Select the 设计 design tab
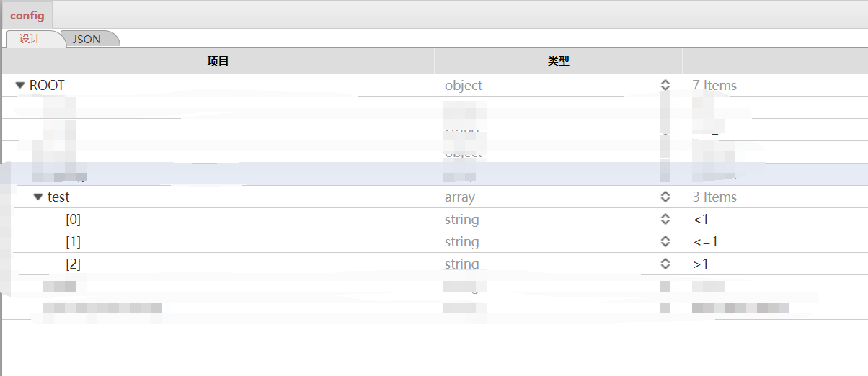The width and height of the screenshot is (868, 376). point(30,39)
